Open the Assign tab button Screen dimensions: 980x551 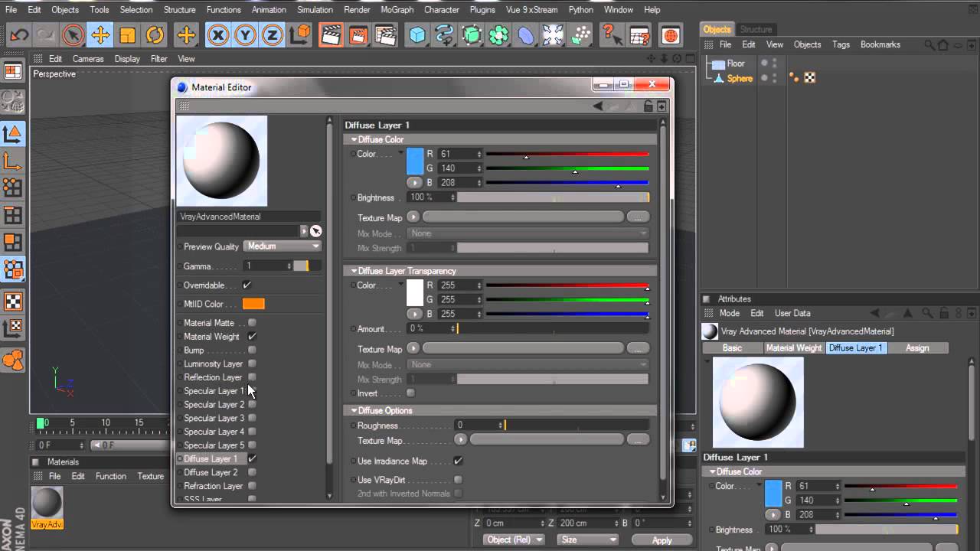point(917,348)
